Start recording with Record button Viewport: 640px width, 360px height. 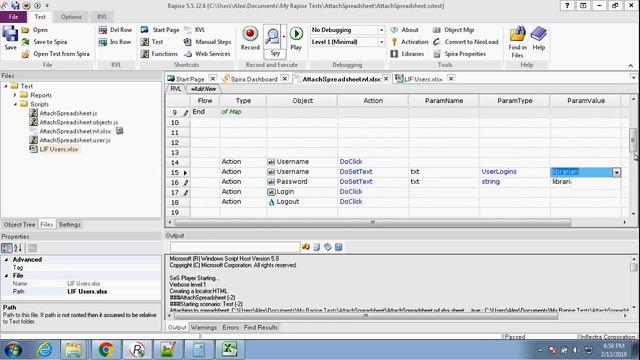coord(250,38)
